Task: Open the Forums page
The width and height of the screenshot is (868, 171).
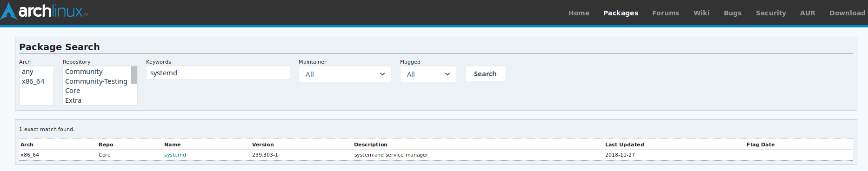Action: (666, 13)
